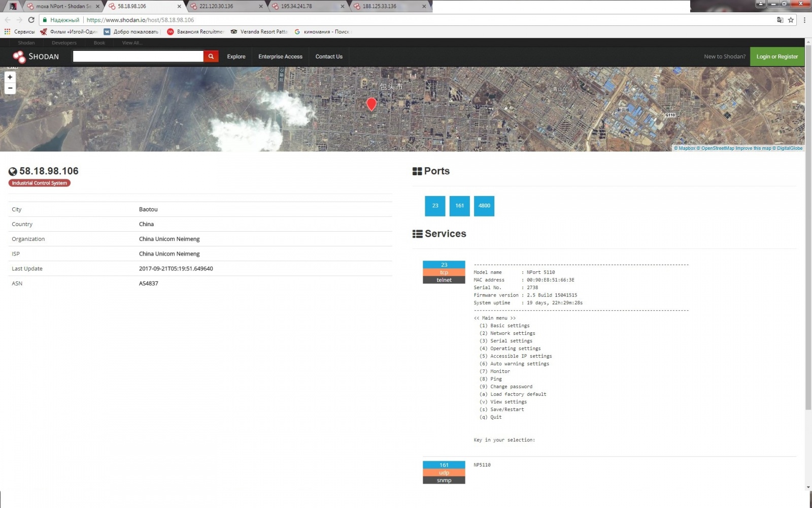
Task: Click the Firmware version line
Action: (525, 295)
